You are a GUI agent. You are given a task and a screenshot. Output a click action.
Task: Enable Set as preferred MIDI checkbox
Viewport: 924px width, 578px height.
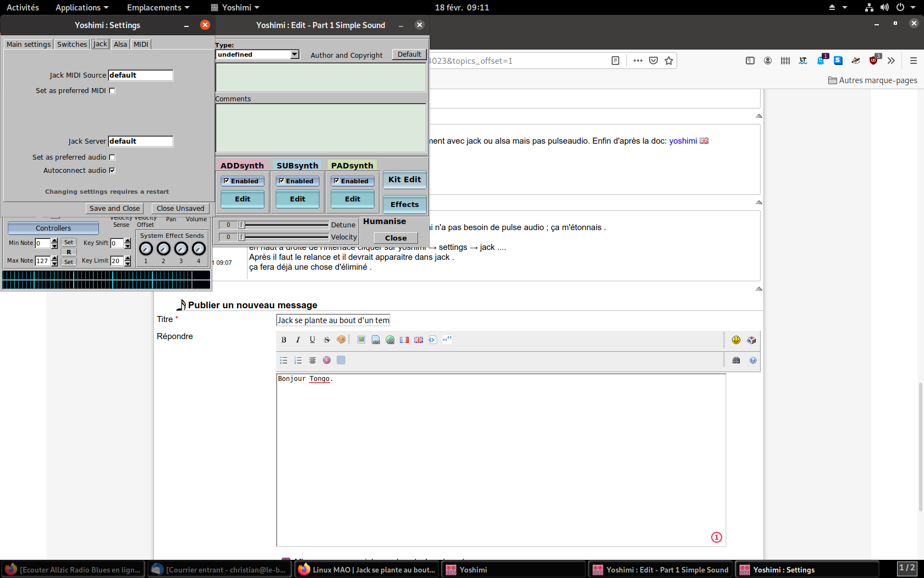pos(112,91)
